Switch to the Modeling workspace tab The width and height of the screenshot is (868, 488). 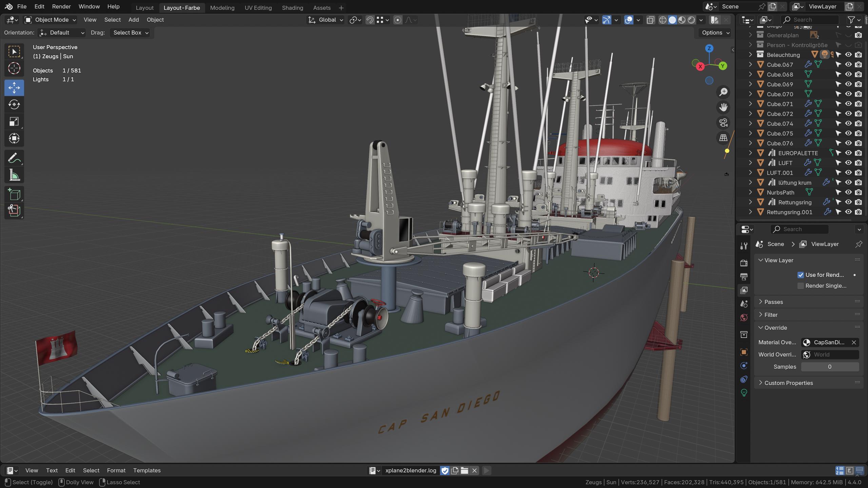coord(222,7)
